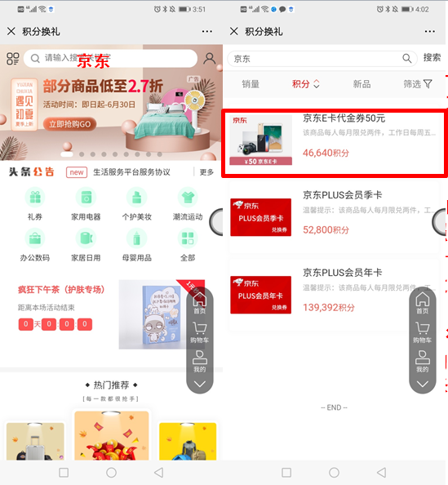
Task: Collapse the right floating menu chevron
Action: tap(423, 385)
